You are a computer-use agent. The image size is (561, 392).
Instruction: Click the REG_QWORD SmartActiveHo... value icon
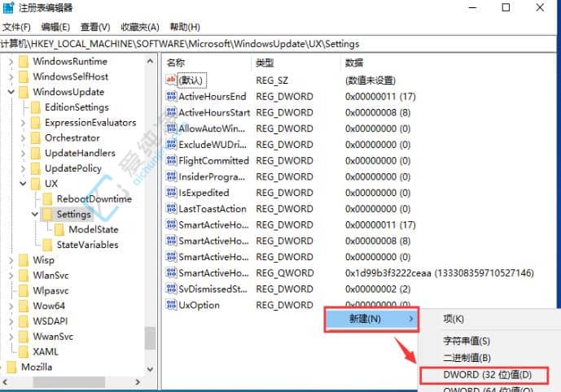click(x=171, y=272)
